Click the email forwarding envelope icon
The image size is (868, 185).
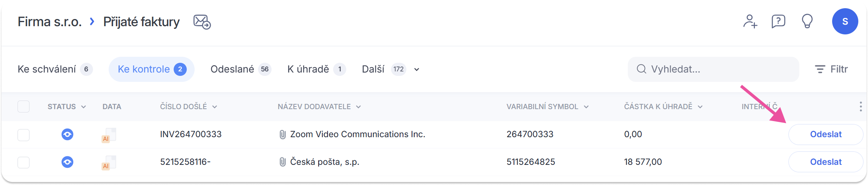click(x=202, y=22)
